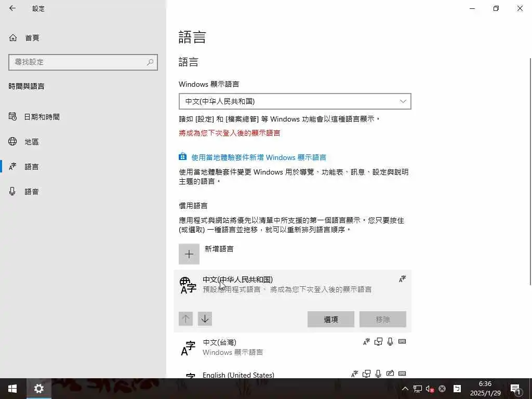
Task: Click the input method indicator in tray
Action: pyautogui.click(x=457, y=389)
